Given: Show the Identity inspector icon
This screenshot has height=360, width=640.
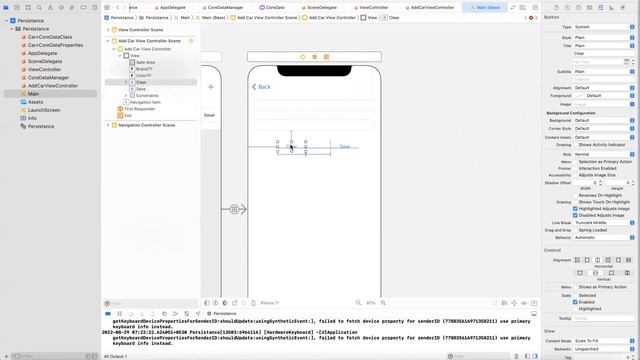Looking at the screenshot, I should (589, 7).
